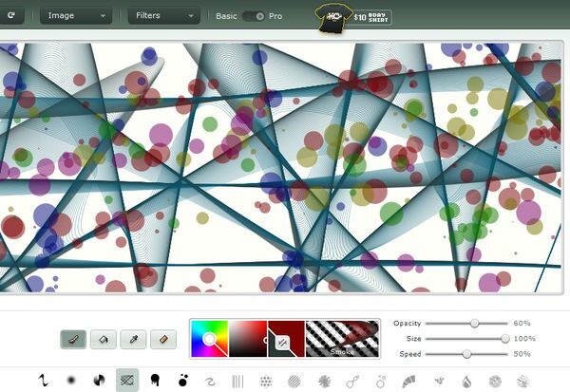570x392 pixels.
Task: Select the paint bucket fill tool
Action: pyautogui.click(x=104, y=338)
